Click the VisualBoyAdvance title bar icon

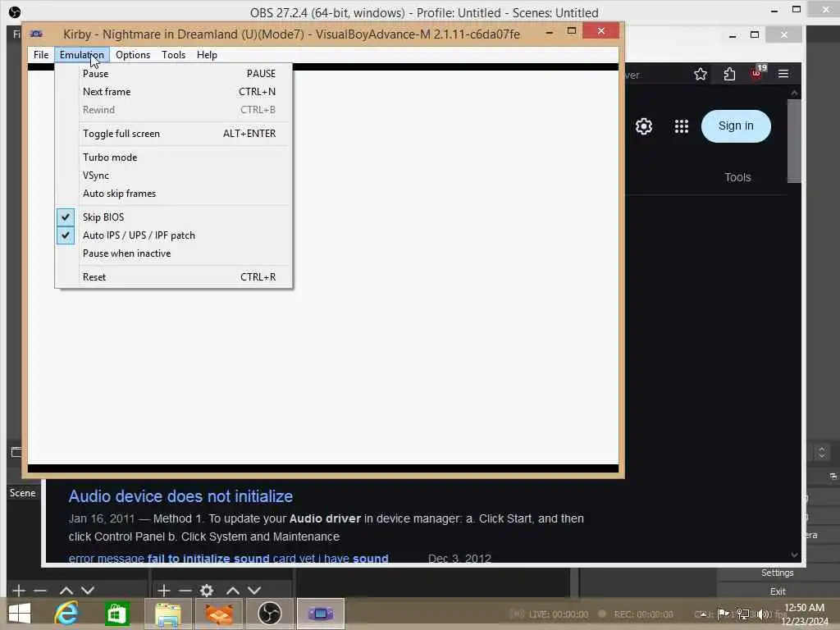pos(36,34)
